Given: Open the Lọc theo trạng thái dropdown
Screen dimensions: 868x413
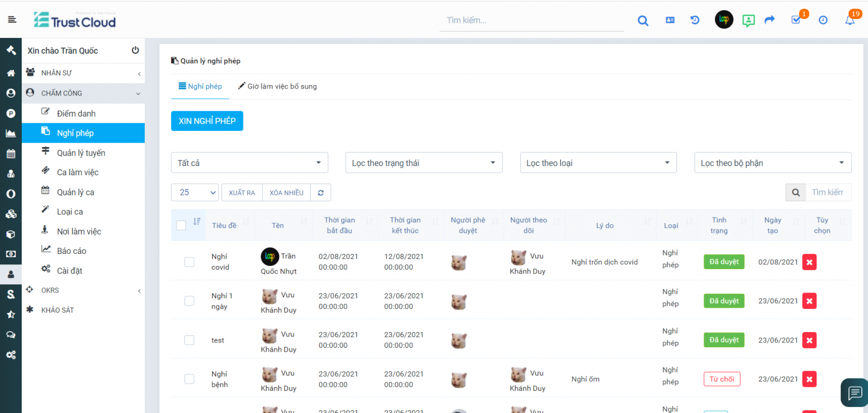Looking at the screenshot, I should tap(424, 163).
